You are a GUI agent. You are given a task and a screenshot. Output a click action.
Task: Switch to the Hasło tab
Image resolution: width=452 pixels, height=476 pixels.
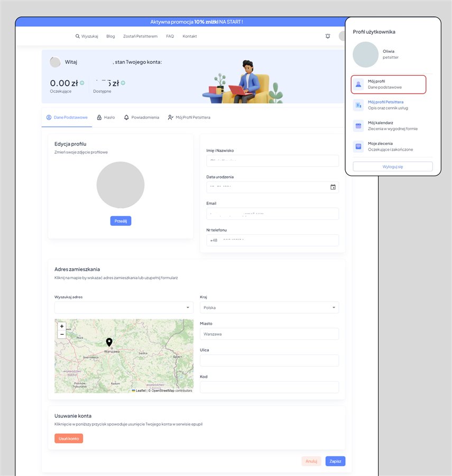(106, 117)
